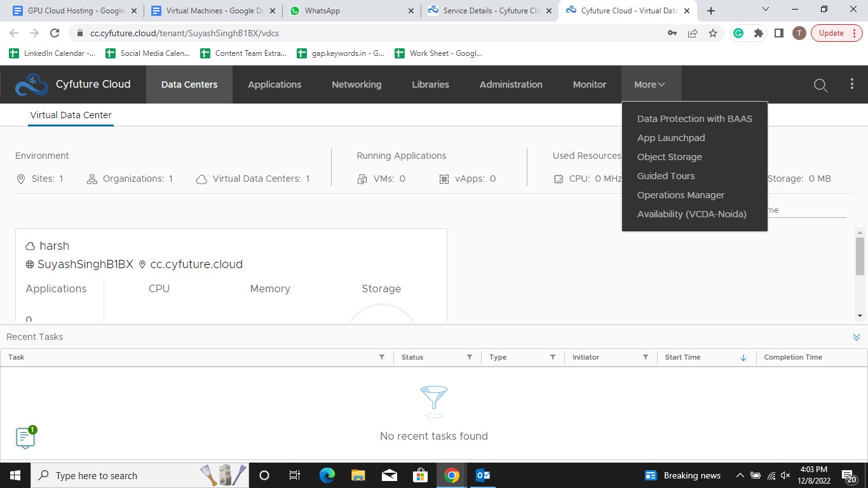Open the harsh virtual data center

pos(54,246)
